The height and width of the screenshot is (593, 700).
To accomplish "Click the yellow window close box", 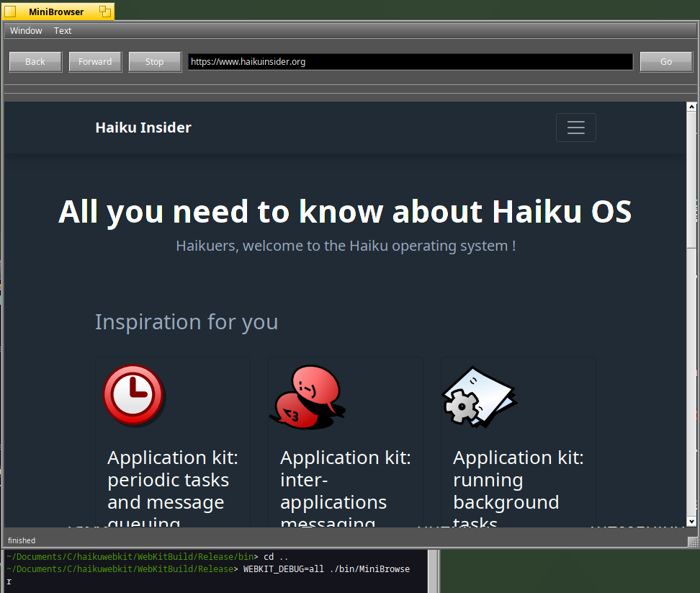I will coord(10,12).
